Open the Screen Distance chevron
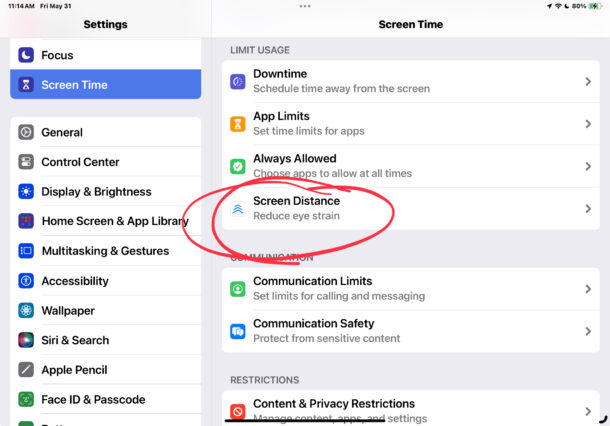The width and height of the screenshot is (610, 426). (x=588, y=209)
